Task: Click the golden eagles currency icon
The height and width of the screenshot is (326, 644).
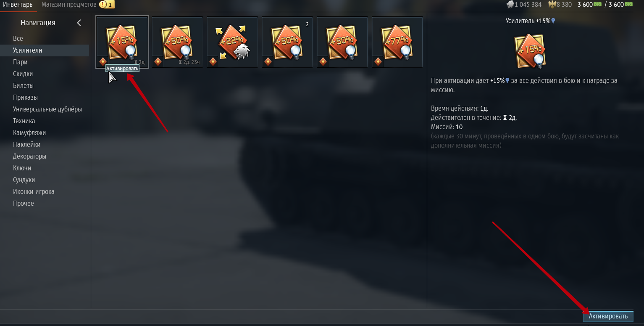Action: pyautogui.click(x=552, y=5)
